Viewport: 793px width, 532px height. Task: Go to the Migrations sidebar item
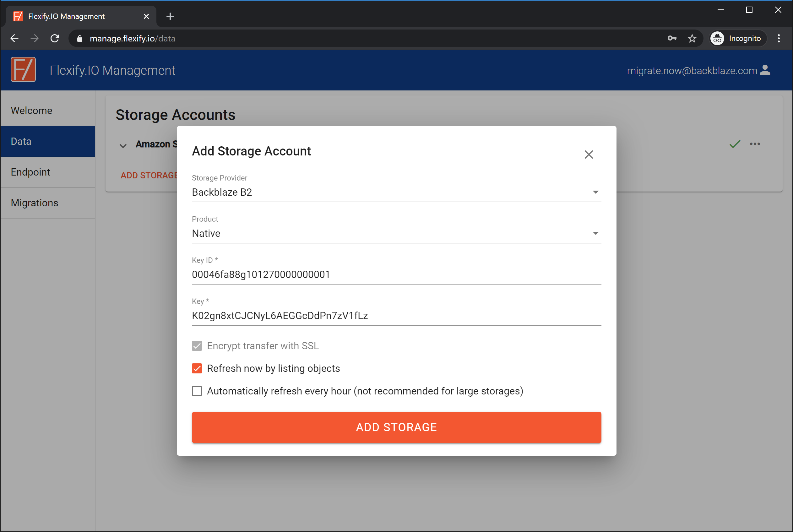pyautogui.click(x=48, y=203)
